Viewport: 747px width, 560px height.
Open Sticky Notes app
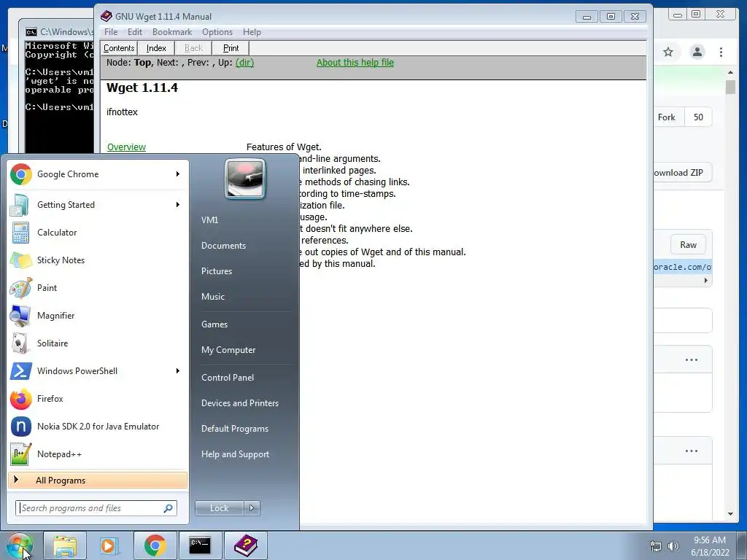pos(96,260)
